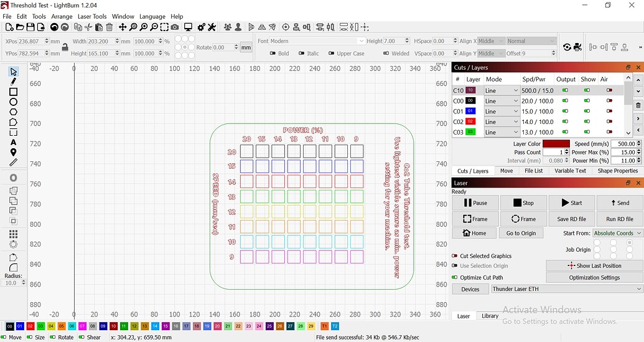Click the Preview monitor icon

click(x=188, y=27)
